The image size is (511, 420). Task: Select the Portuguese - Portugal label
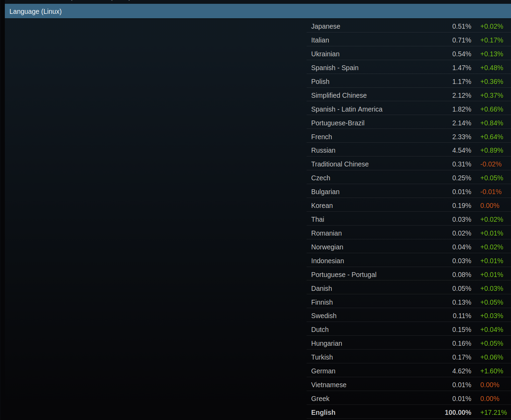pos(344,275)
